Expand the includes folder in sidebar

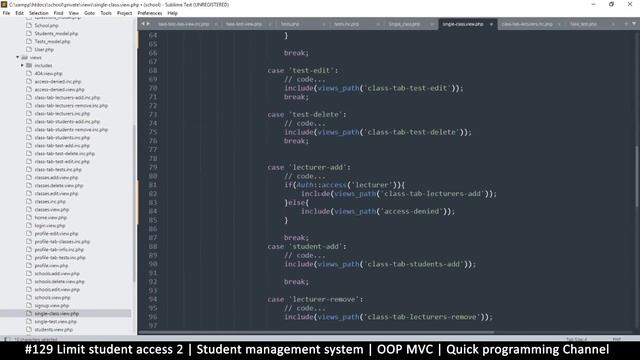coord(22,65)
